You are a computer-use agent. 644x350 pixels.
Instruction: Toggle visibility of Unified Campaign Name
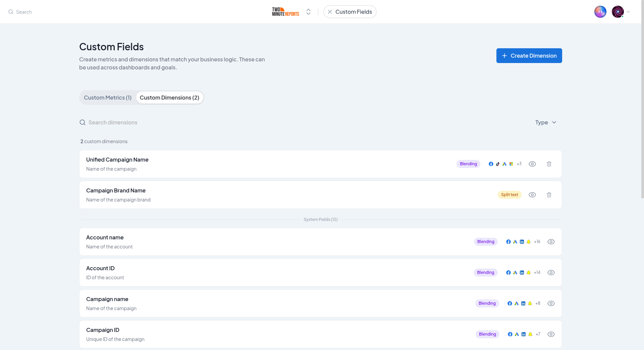[532, 164]
